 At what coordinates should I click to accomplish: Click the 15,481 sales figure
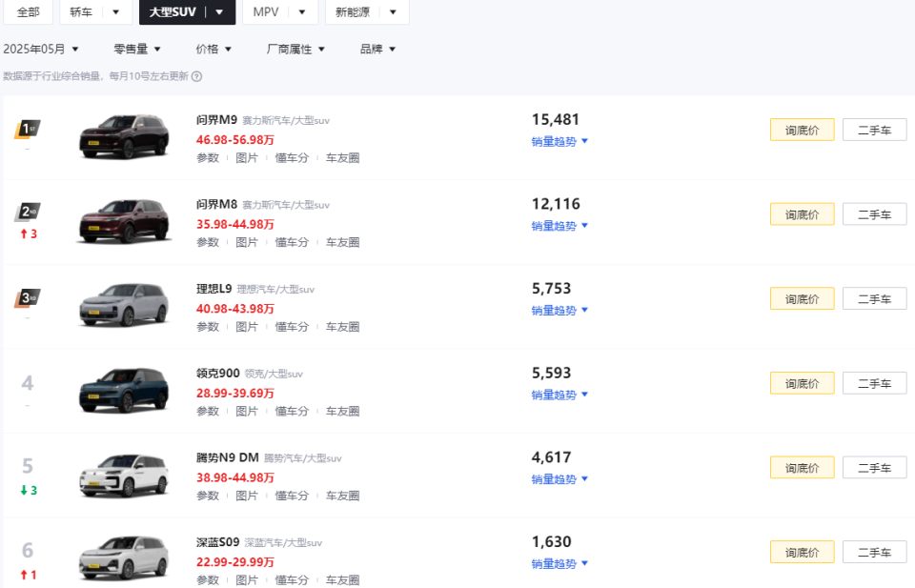(x=556, y=119)
